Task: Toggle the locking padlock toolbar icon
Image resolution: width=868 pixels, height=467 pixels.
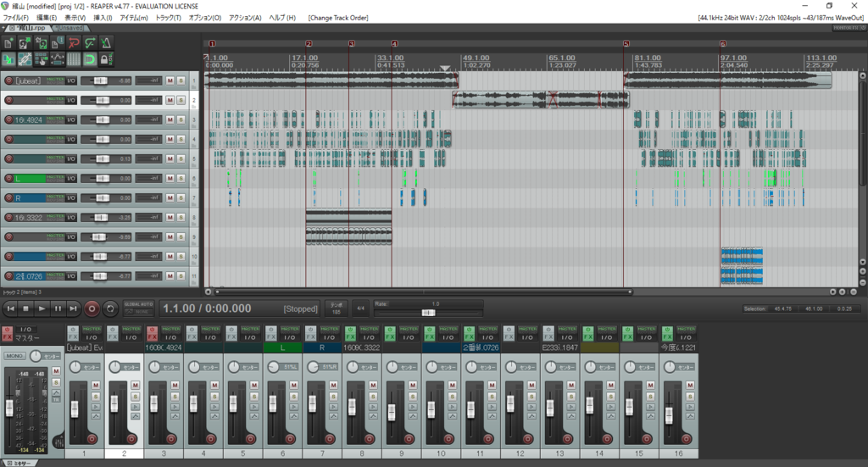Action: 106,59
